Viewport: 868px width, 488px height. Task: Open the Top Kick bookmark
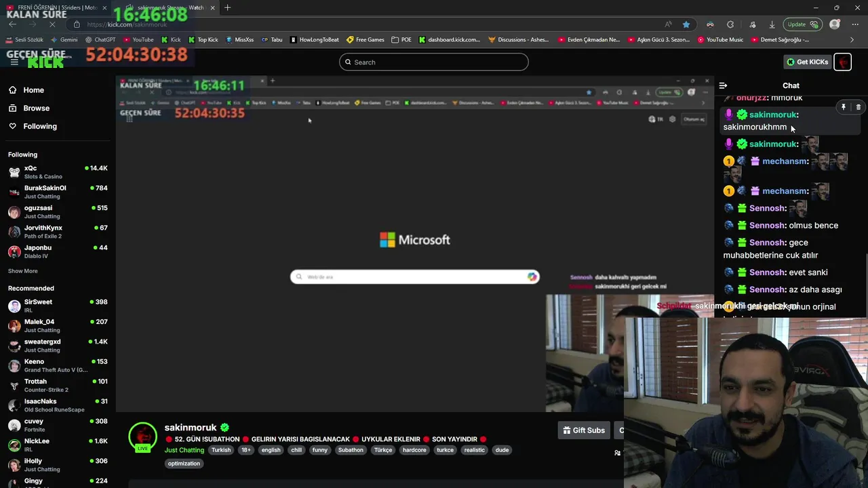tap(203, 39)
